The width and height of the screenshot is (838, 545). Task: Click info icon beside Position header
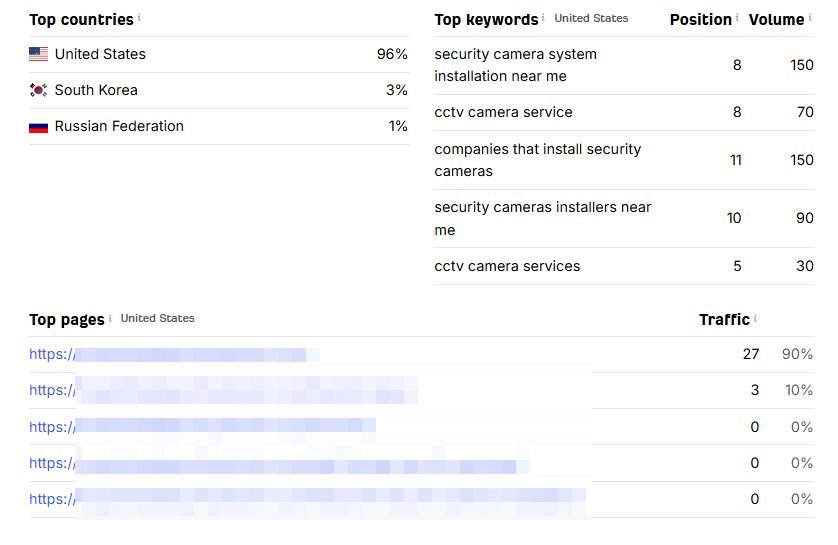tap(738, 18)
